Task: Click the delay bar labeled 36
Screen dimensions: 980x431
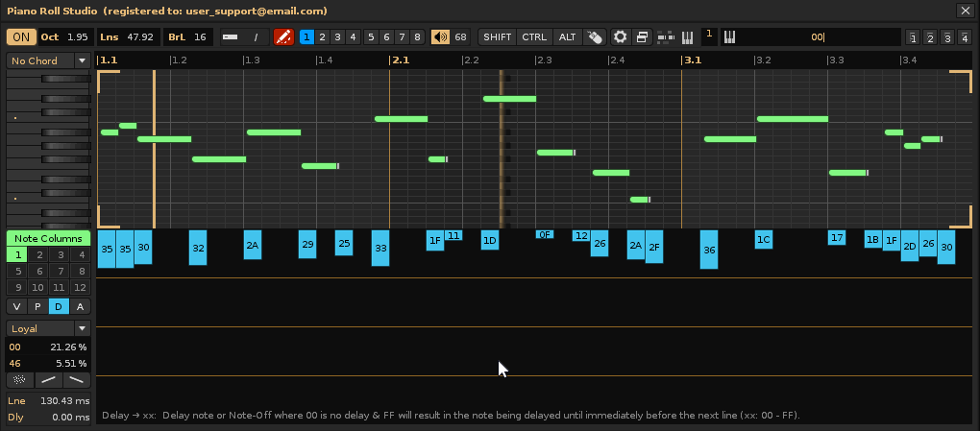Action: [x=709, y=250]
